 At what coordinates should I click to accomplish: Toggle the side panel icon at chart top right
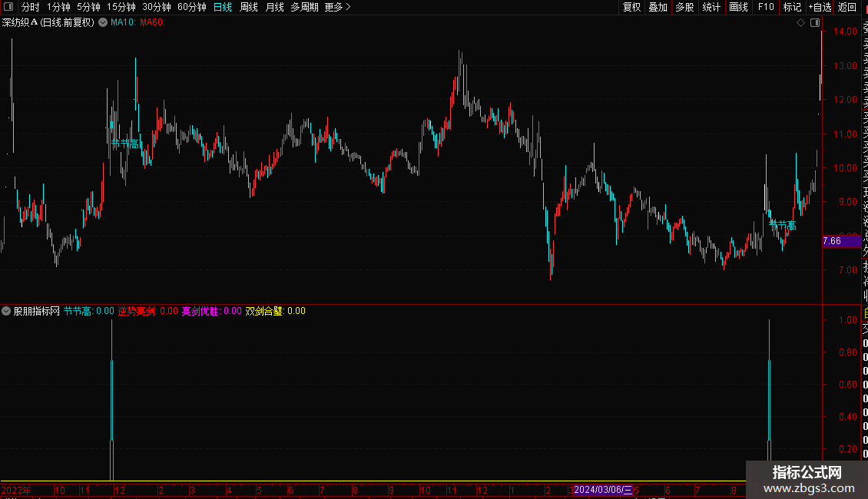pyautogui.click(x=815, y=23)
